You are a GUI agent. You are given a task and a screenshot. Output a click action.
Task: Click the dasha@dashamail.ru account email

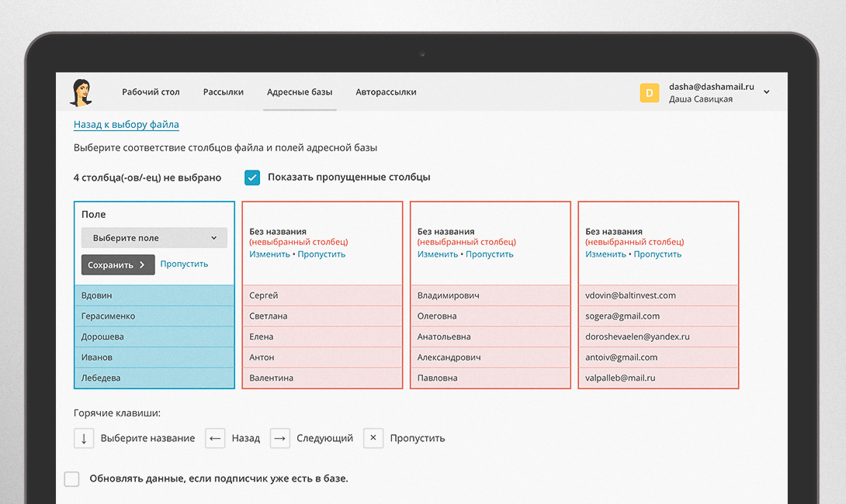point(712,87)
